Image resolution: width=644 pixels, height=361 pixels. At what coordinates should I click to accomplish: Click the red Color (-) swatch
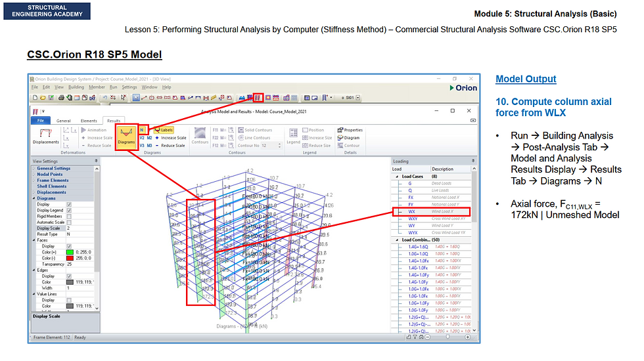pyautogui.click(x=70, y=258)
